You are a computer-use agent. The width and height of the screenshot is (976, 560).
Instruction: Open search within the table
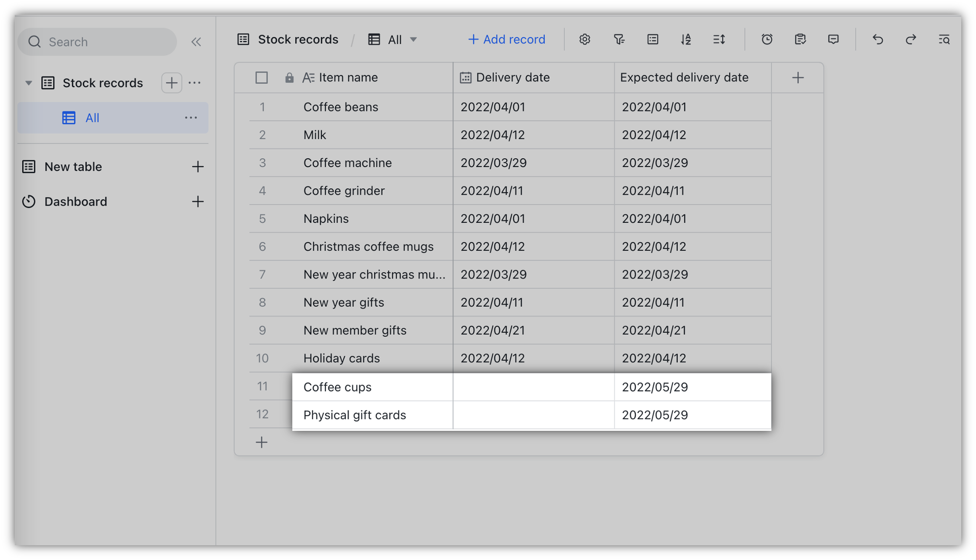click(x=944, y=39)
